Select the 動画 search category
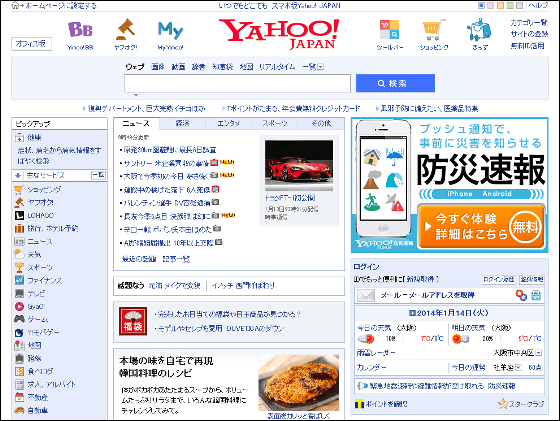The image size is (560, 421). click(x=178, y=67)
